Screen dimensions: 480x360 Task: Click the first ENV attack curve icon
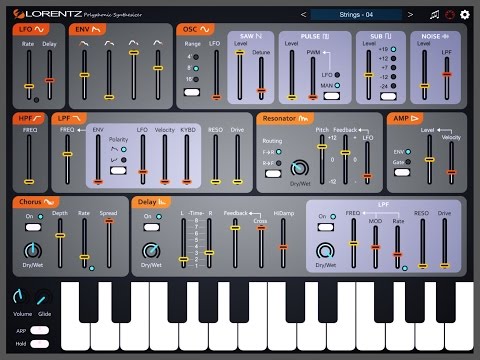point(84,43)
